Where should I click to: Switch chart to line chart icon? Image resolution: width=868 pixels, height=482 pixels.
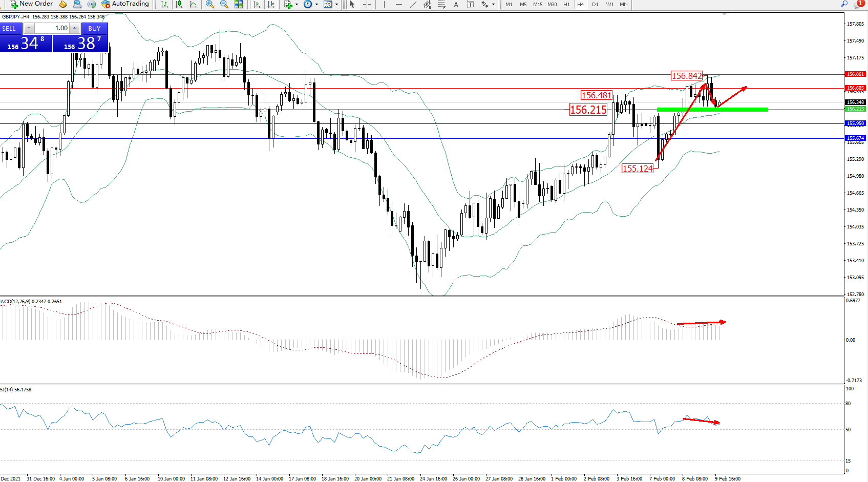point(193,4)
